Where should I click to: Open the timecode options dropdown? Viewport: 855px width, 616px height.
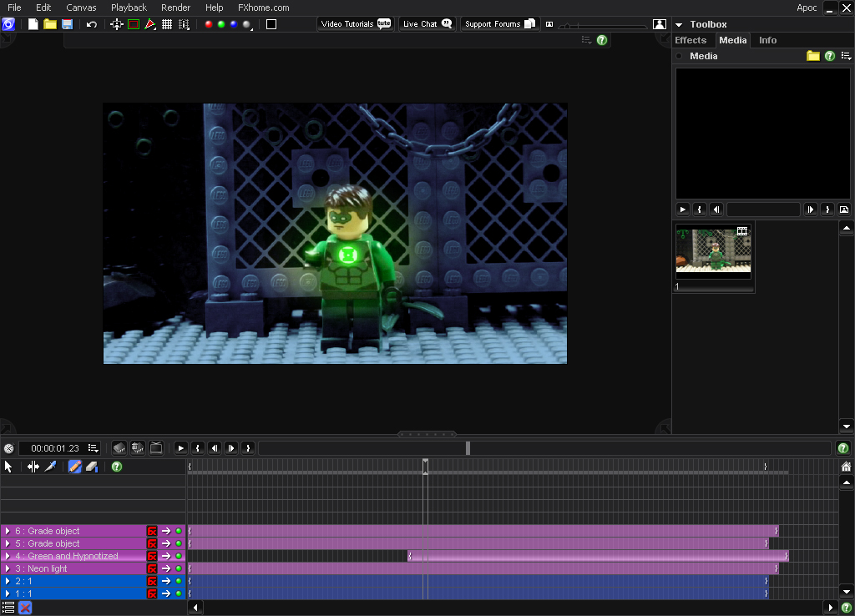[x=94, y=448]
